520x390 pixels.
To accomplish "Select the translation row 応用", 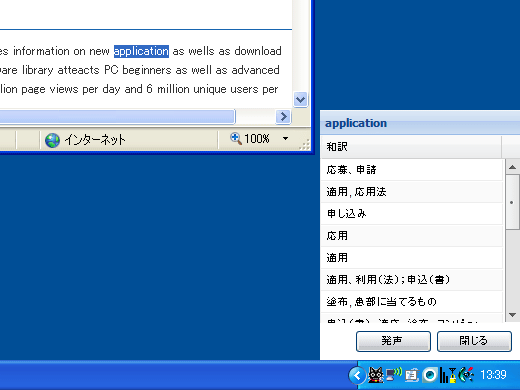I will [412, 236].
